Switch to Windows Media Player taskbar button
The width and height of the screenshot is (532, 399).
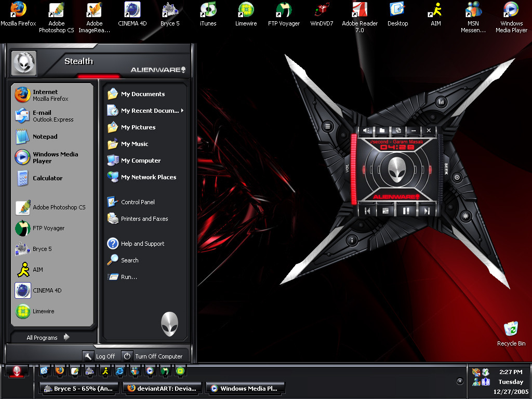pyautogui.click(x=245, y=389)
